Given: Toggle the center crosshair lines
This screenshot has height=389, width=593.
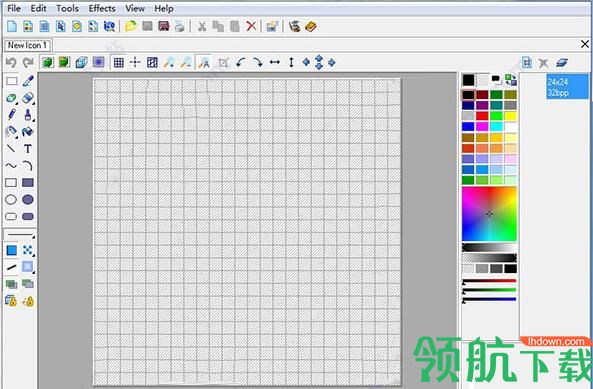Looking at the screenshot, I should click(x=135, y=62).
